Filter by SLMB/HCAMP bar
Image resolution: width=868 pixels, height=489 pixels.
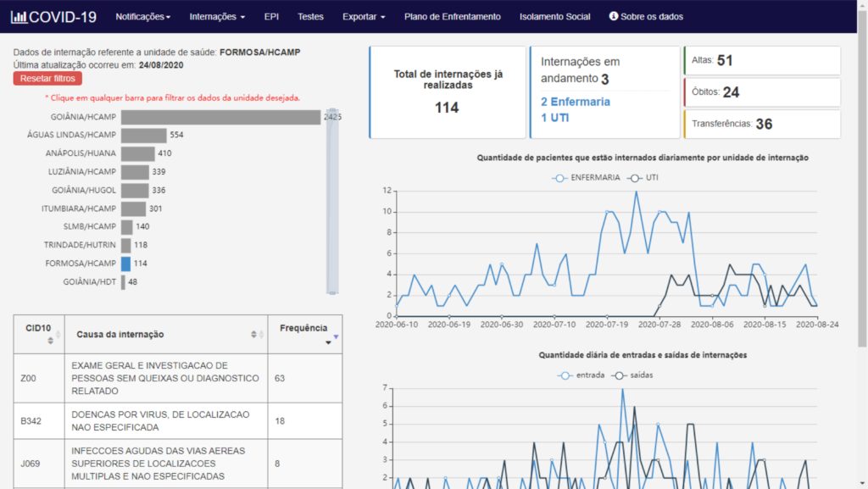tap(127, 227)
